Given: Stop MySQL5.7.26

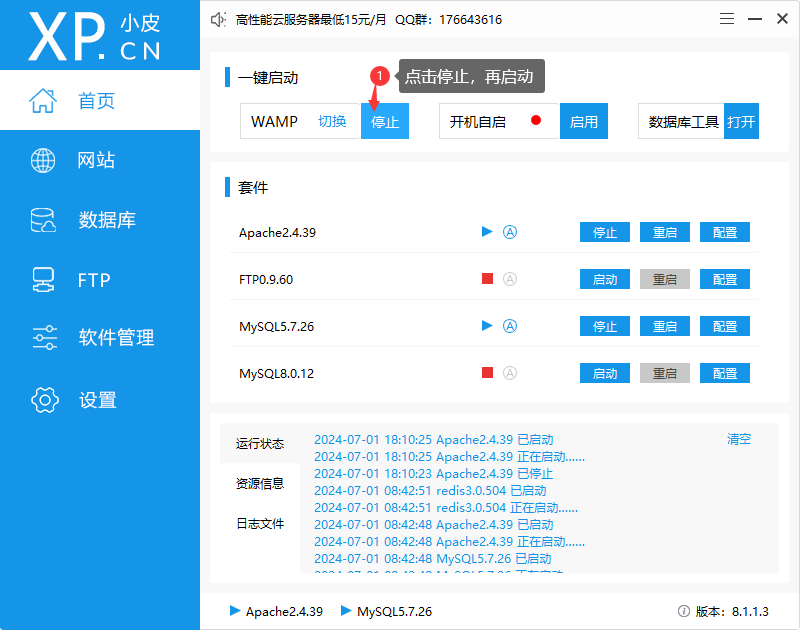Looking at the screenshot, I should [x=605, y=326].
